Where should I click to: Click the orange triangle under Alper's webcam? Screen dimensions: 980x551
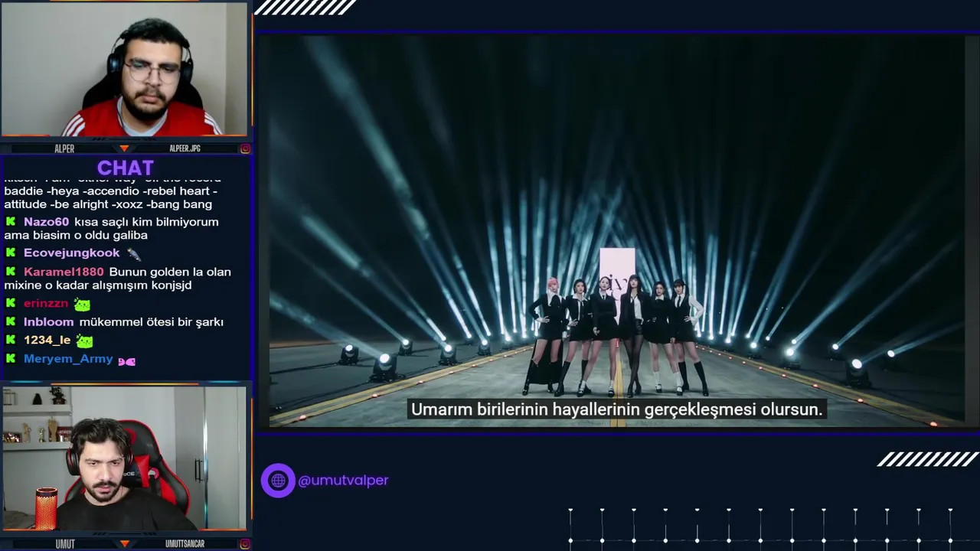tap(124, 148)
